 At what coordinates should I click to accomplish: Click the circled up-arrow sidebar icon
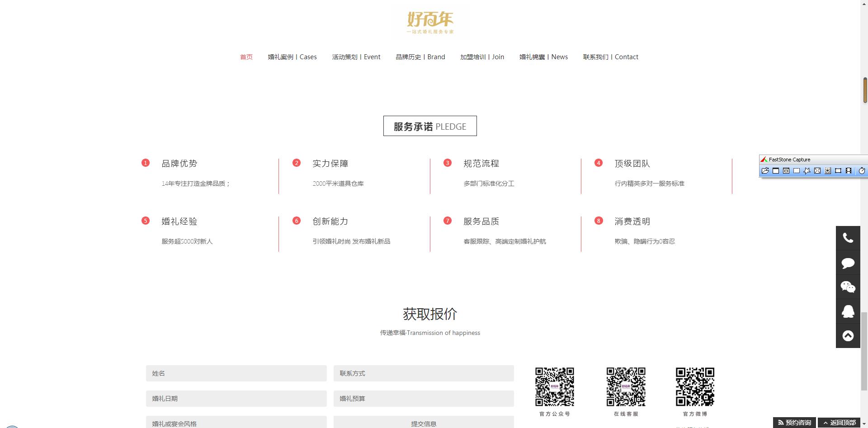point(848,336)
